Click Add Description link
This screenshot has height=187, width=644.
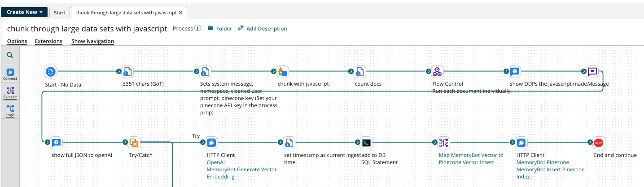click(263, 29)
